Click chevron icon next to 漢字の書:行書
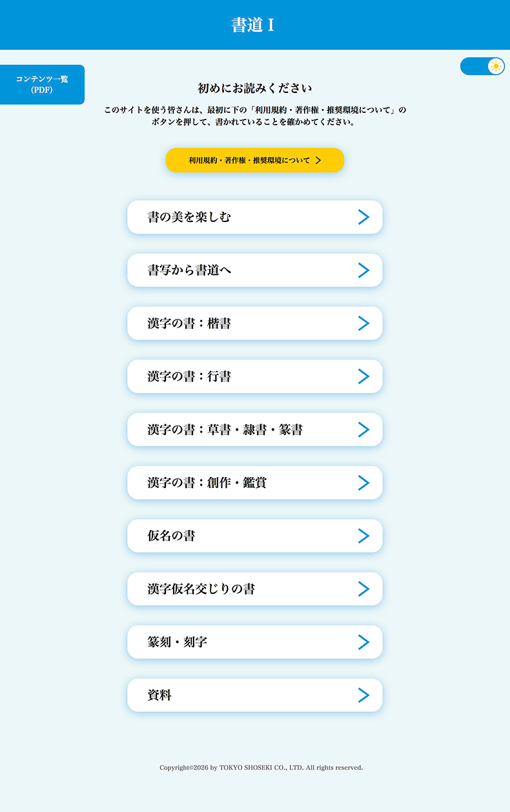Viewport: 510px width, 812px height. pos(363,376)
